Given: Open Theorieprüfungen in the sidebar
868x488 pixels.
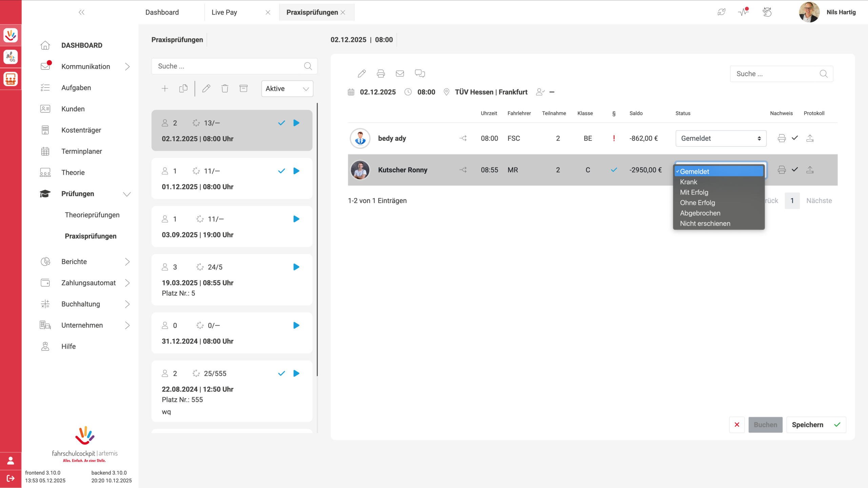Looking at the screenshot, I should coord(92,215).
